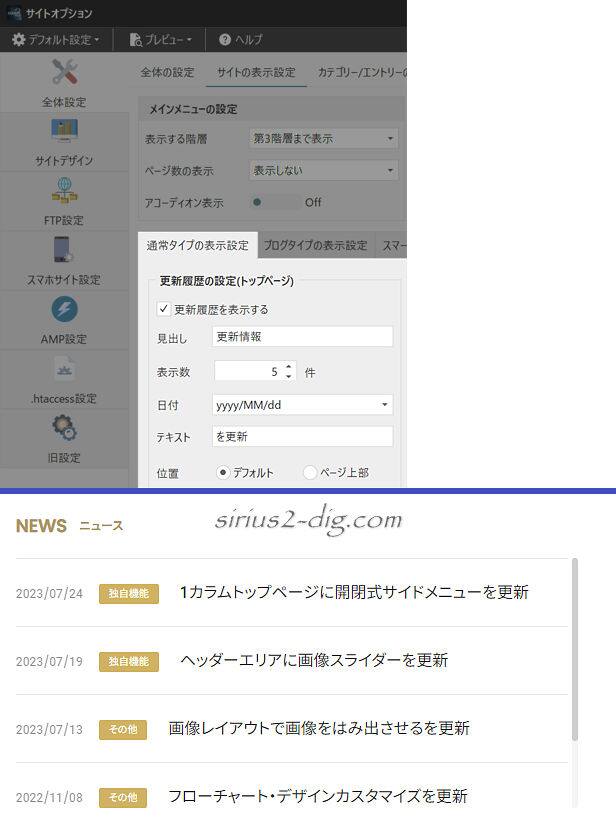This screenshot has height=834, width=616.
Task: Open the ページ数の表示 dropdown
Action: [x=323, y=170]
